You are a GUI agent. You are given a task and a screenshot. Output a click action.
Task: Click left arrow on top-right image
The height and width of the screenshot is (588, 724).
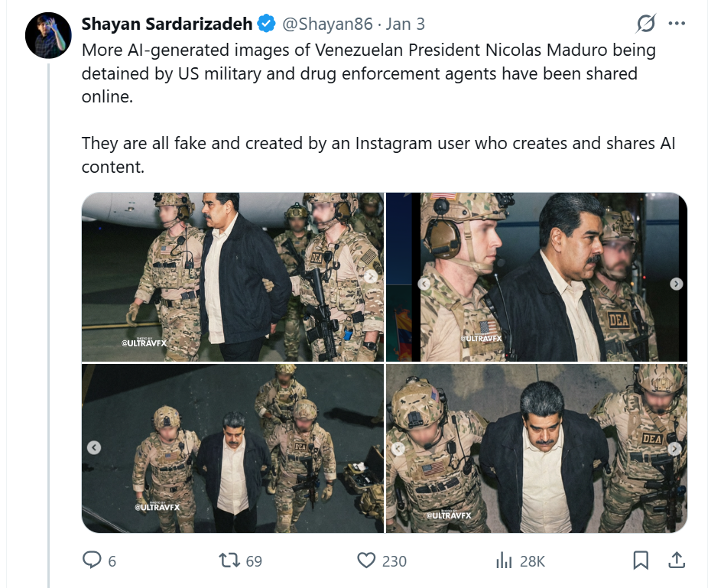point(424,284)
